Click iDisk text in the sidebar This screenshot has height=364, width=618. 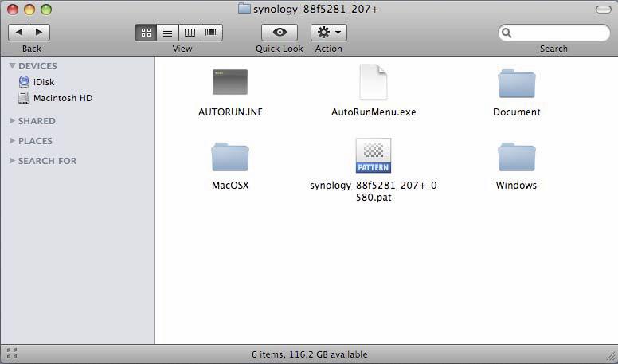tap(44, 82)
